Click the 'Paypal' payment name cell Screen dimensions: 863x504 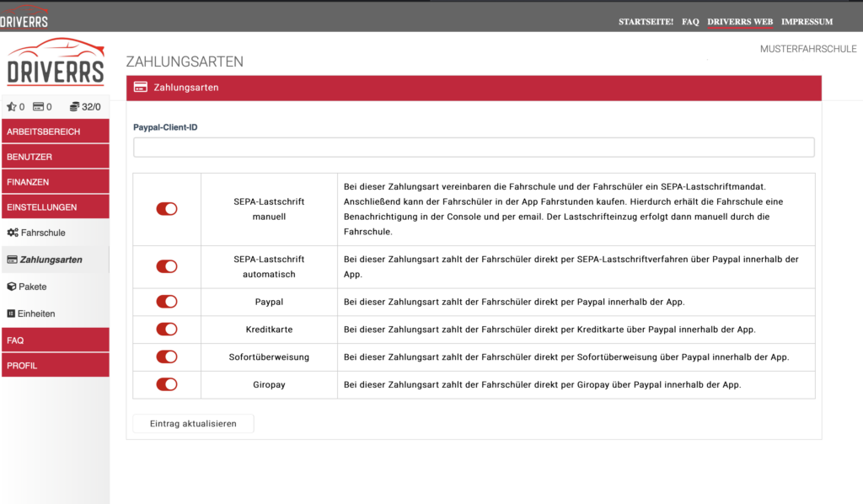pos(269,302)
